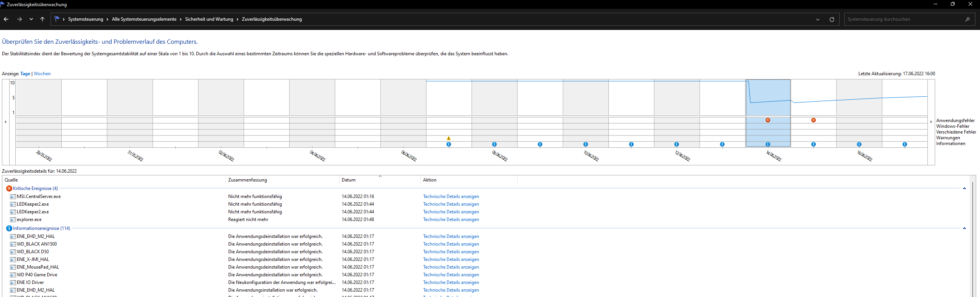The height and width of the screenshot is (297, 980).
Task: Sort by Aktion column header
Action: [469, 180]
